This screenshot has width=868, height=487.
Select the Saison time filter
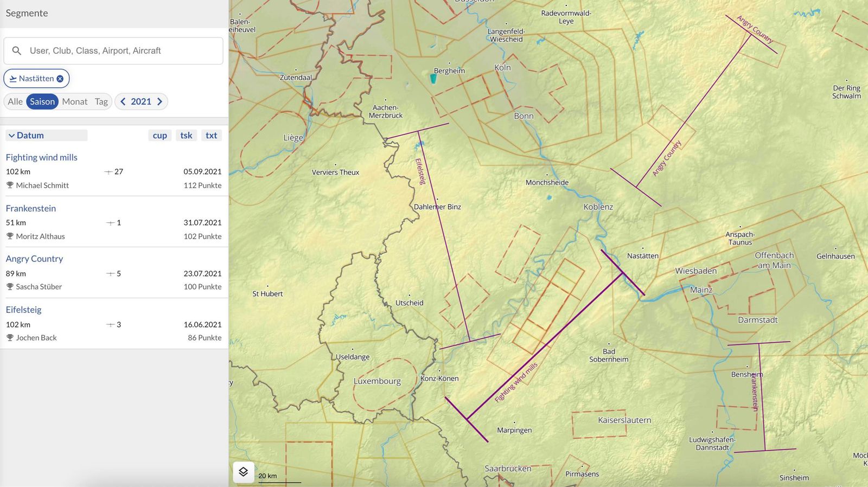coord(42,101)
